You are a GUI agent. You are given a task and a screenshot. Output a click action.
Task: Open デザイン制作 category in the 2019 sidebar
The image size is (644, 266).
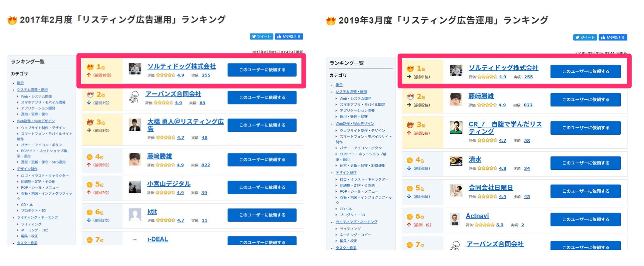(346, 173)
